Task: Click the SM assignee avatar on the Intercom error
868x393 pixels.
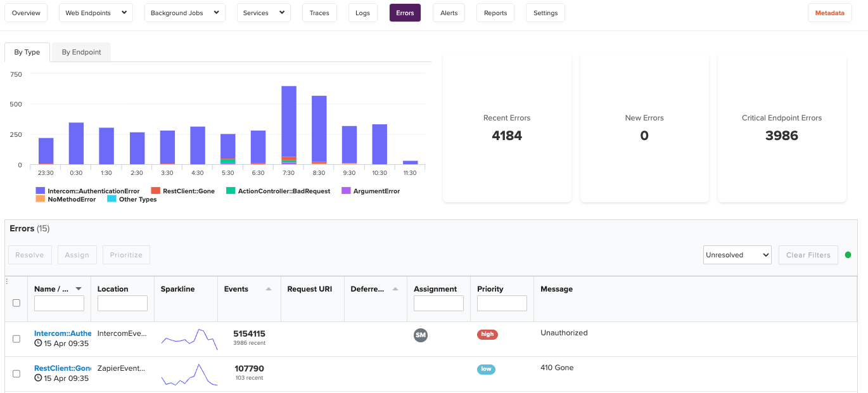Action: point(421,335)
